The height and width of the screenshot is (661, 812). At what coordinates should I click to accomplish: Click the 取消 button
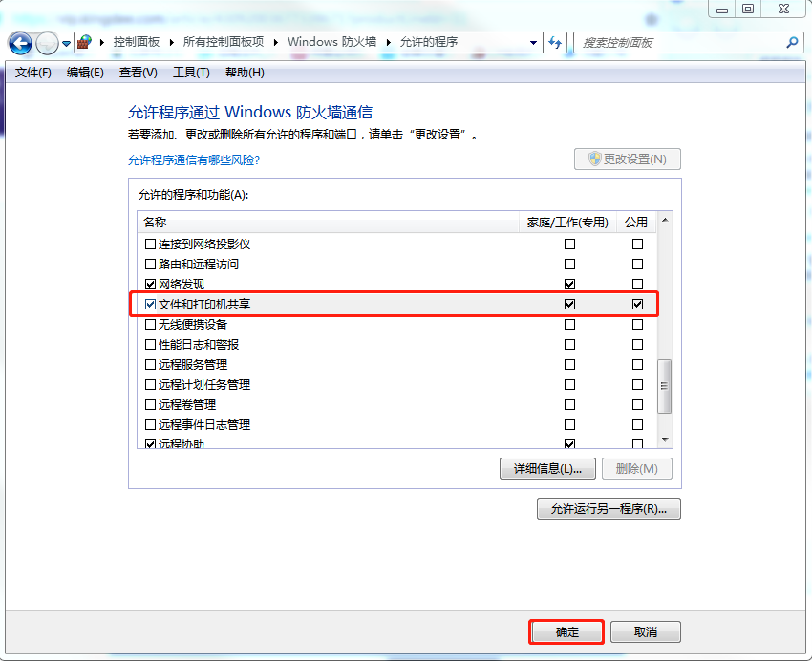pyautogui.click(x=645, y=632)
